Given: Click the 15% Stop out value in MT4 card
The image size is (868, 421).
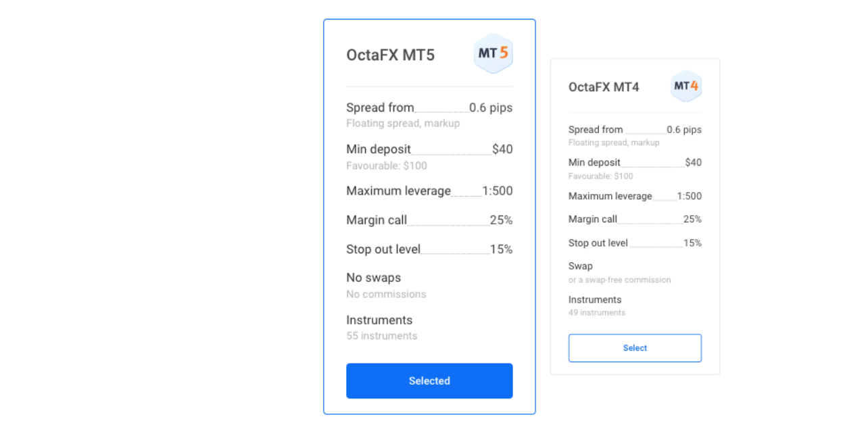Looking at the screenshot, I should (692, 243).
